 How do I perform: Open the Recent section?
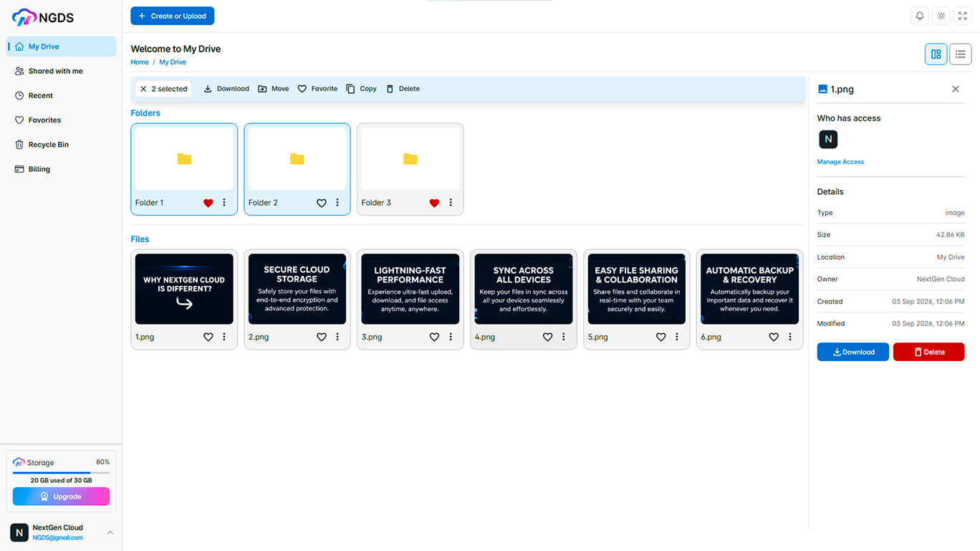tap(62, 95)
